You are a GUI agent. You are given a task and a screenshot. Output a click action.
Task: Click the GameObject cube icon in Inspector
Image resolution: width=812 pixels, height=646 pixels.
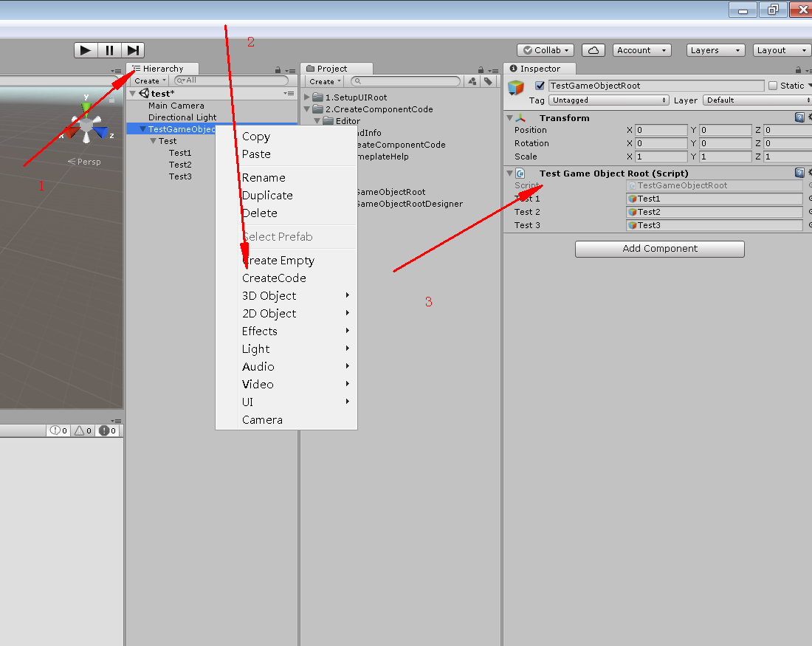click(516, 88)
